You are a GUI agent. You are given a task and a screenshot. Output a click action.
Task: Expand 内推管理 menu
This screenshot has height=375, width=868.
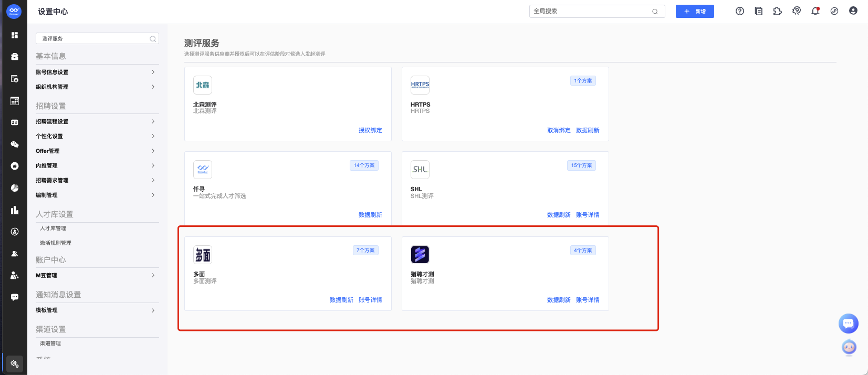click(x=97, y=165)
